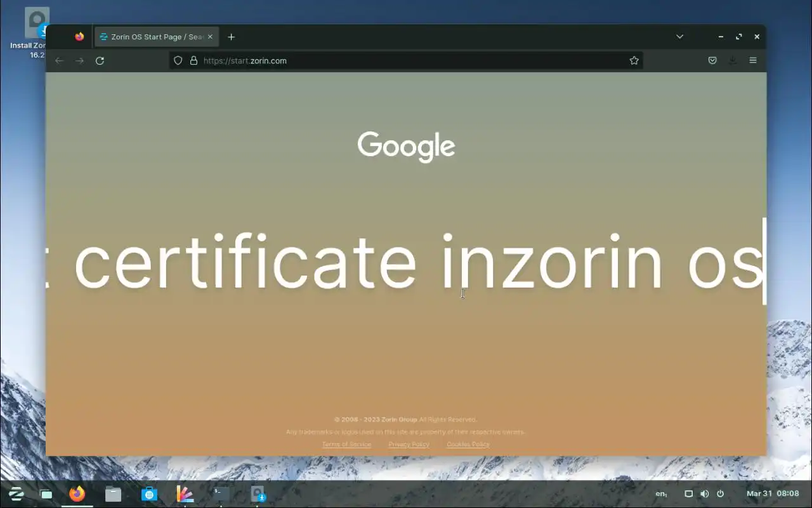This screenshot has width=812, height=508.
Task: Open a new tab
Action: click(231, 37)
